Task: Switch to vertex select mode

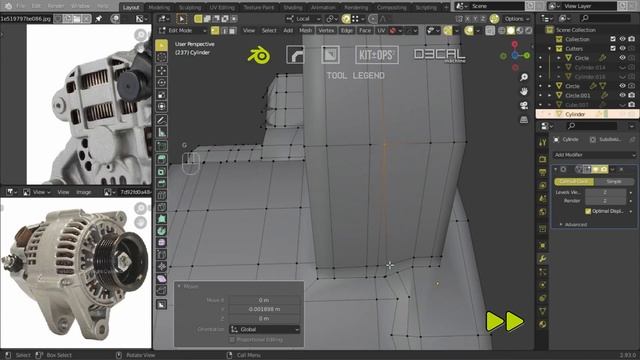Action: [215, 31]
